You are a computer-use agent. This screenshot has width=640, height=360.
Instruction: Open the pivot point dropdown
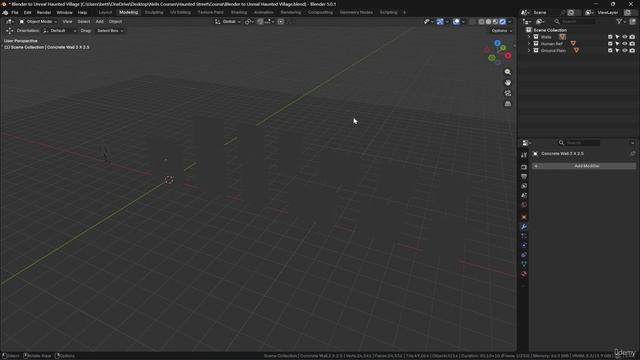pyautogui.click(x=249, y=22)
